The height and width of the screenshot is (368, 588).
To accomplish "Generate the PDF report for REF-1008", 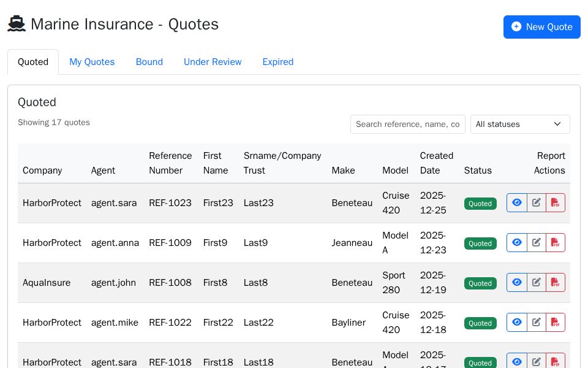I will 556,282.
